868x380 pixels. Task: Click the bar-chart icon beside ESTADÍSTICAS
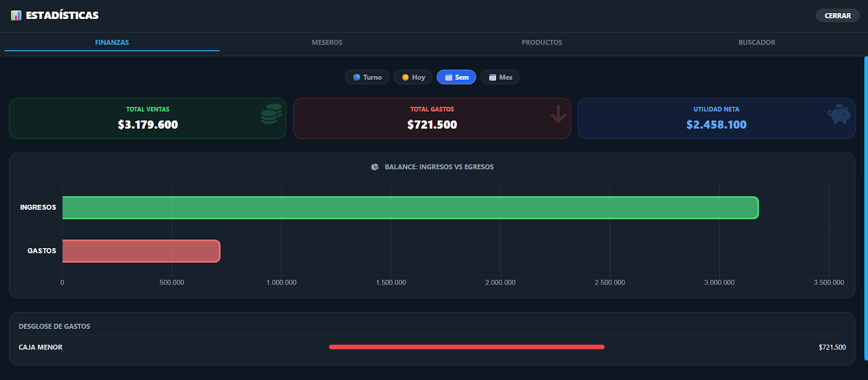click(x=16, y=15)
